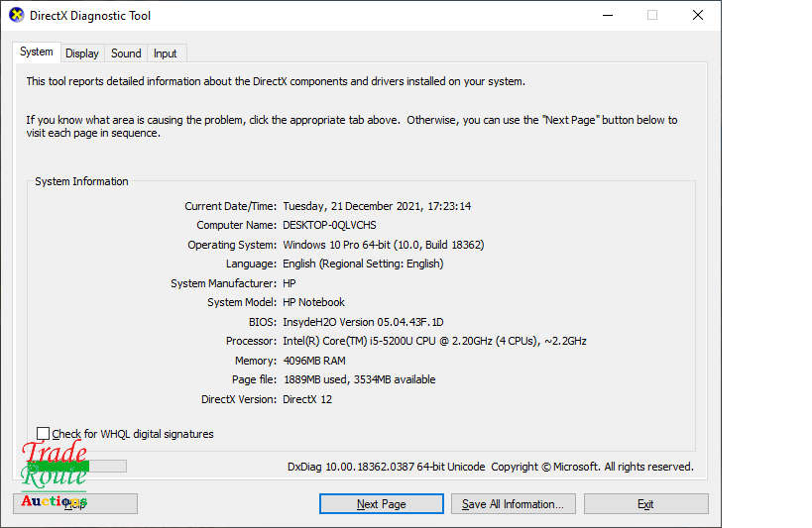Click the Operating System value Windows 10 Pro
The width and height of the screenshot is (812, 528).
click(383, 245)
